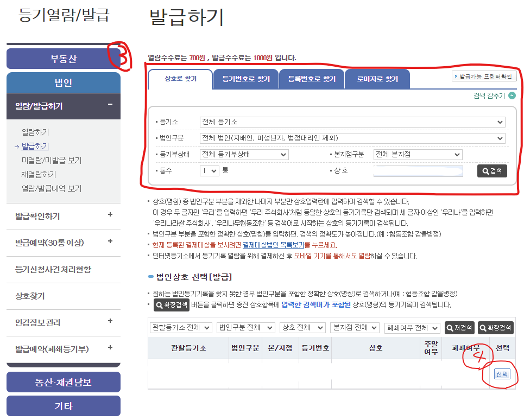Click the 검색 감추기 text link
Image resolution: width=524 pixels, height=420 pixels.
tap(489, 96)
